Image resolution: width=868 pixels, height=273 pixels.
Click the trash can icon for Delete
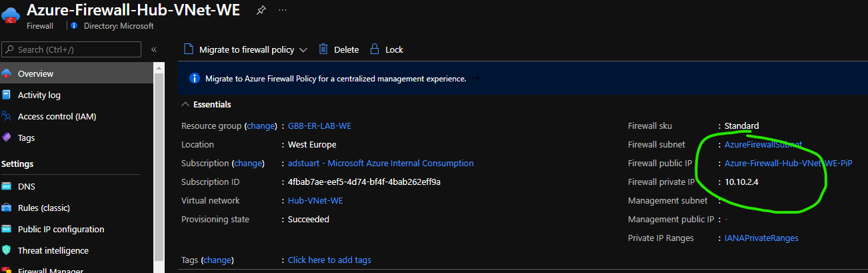point(323,49)
